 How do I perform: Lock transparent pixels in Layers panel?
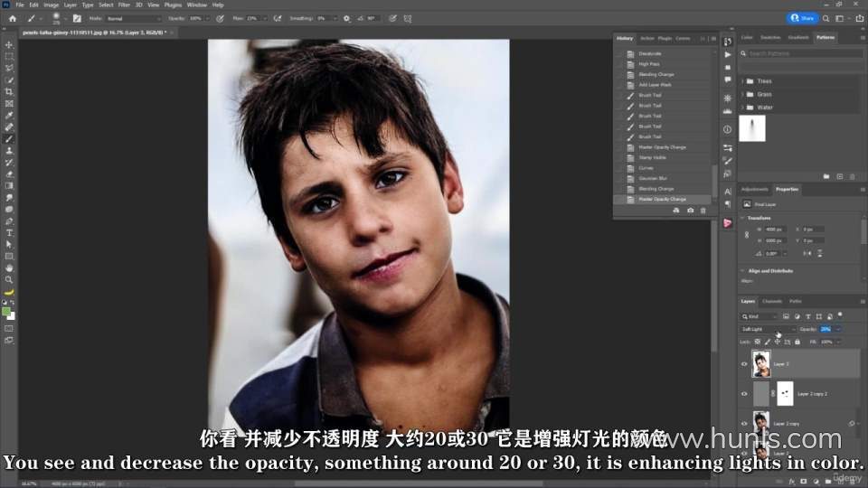tap(758, 342)
